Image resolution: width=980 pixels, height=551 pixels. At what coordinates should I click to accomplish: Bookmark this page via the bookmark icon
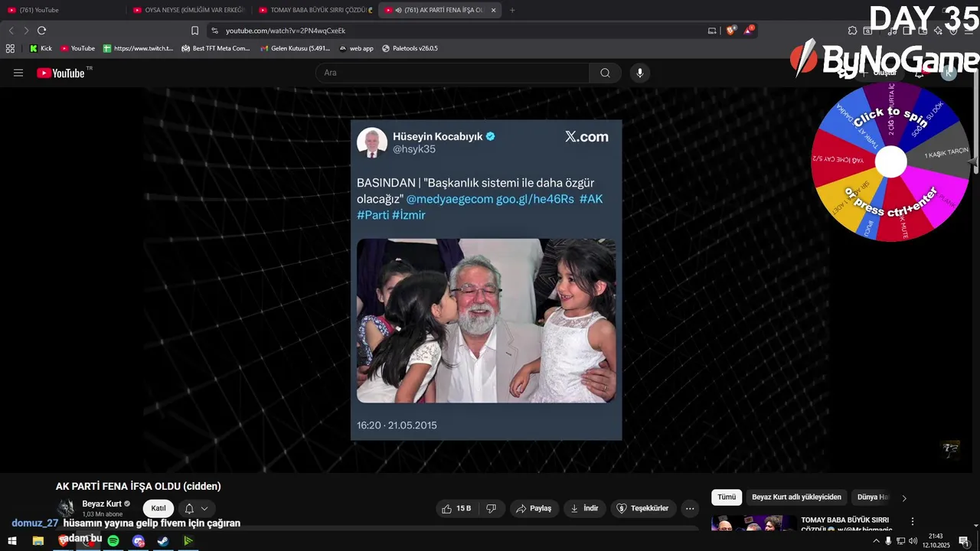point(194,31)
